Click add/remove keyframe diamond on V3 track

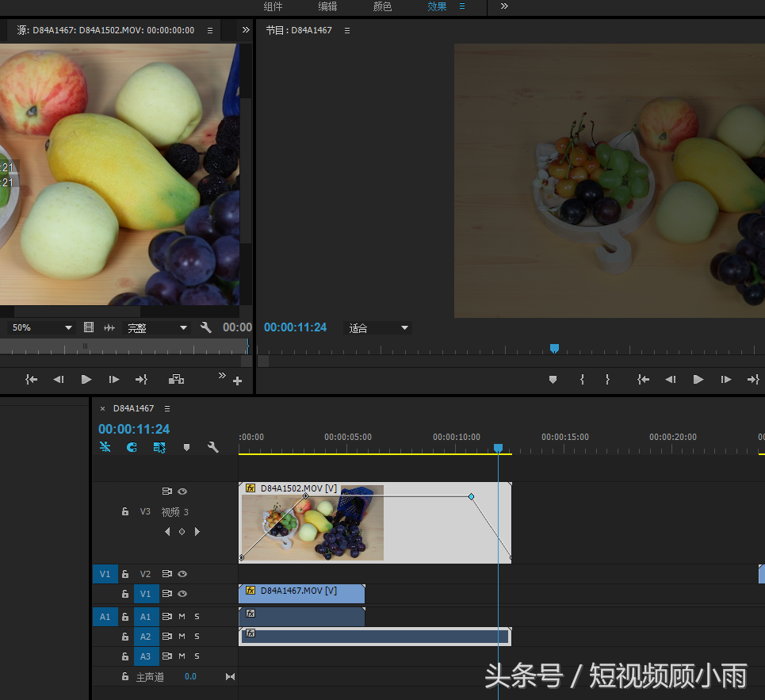pos(182,532)
